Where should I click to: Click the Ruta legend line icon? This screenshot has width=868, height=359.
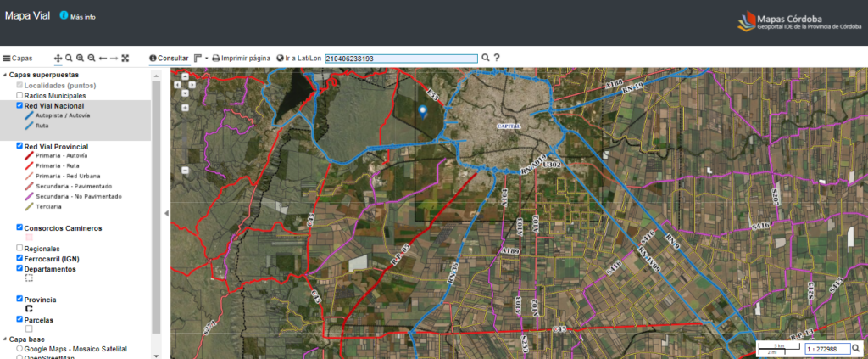point(29,126)
